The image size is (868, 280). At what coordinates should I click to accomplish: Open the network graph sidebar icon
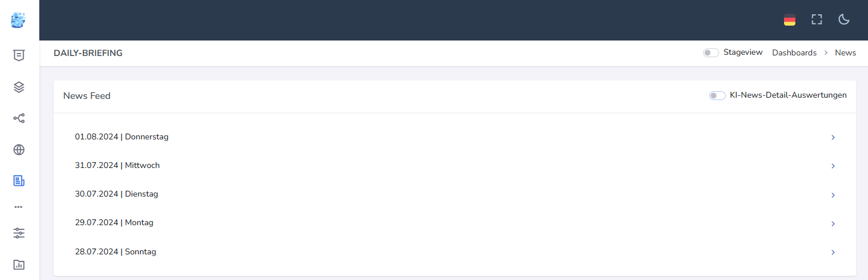tap(19, 119)
